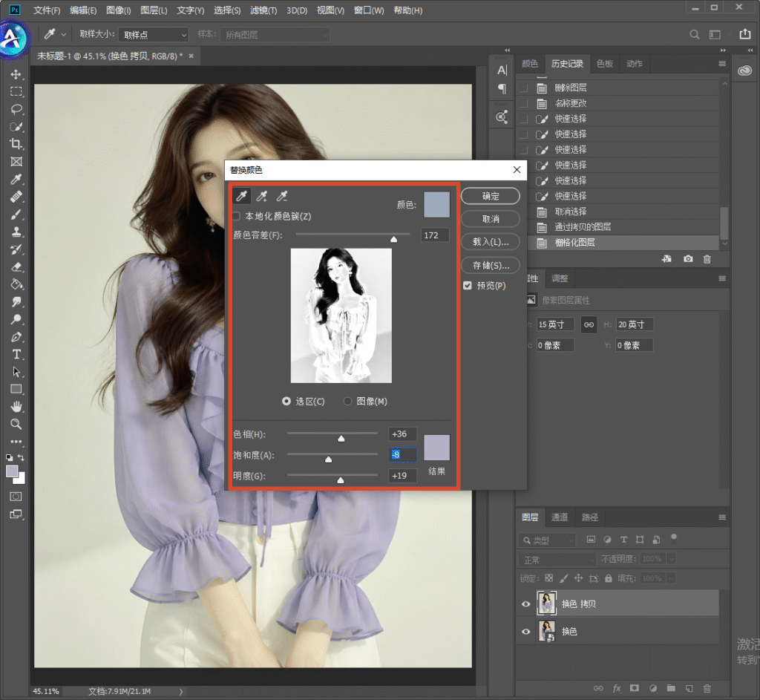Click the subtract-from-sample eyedropper in dialog
The height and width of the screenshot is (700, 760).
pos(281,196)
